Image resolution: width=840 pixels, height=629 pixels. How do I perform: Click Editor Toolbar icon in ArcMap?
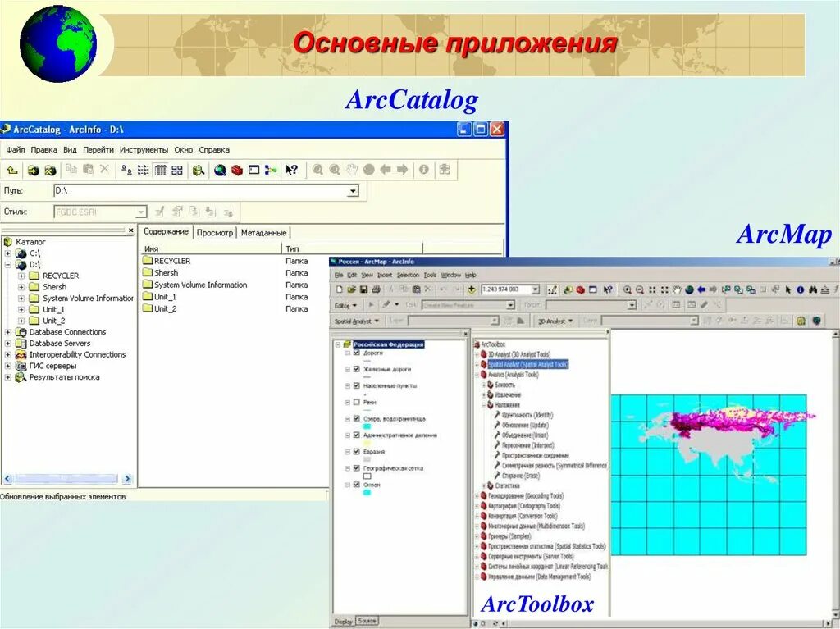(552, 289)
